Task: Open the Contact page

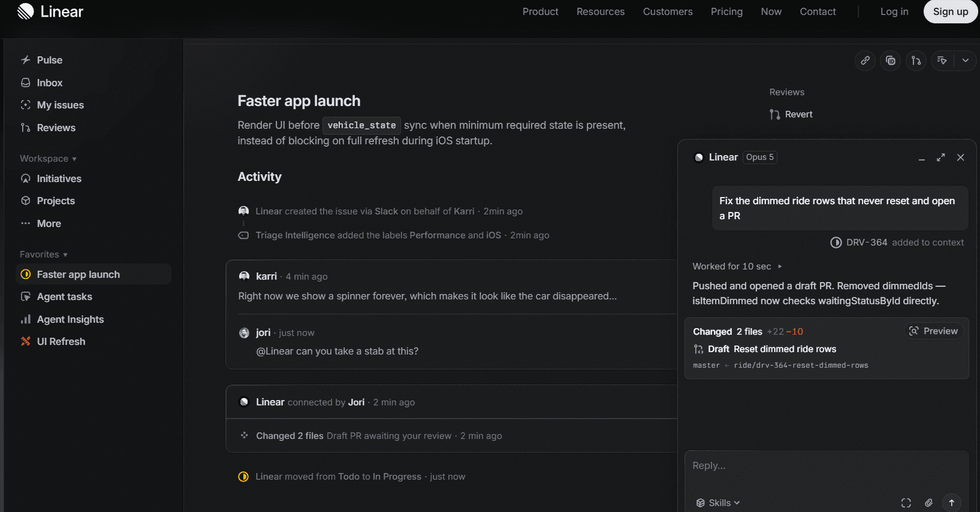Action: pyautogui.click(x=818, y=11)
